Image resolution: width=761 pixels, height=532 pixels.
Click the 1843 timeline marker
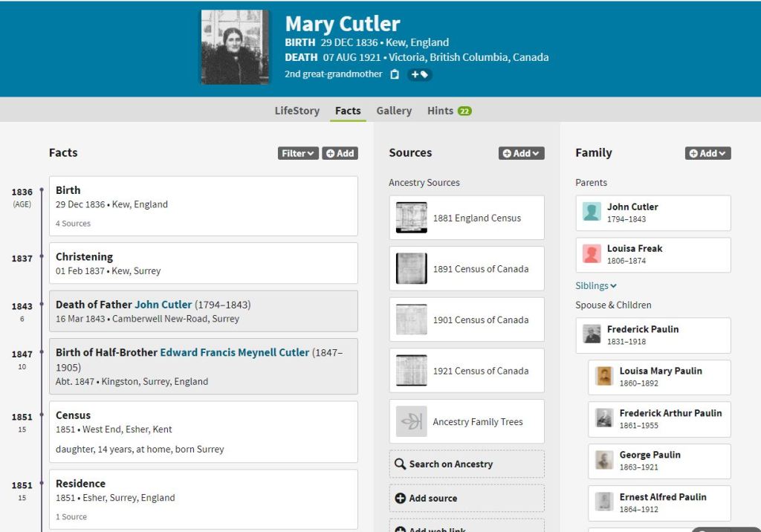(42, 306)
